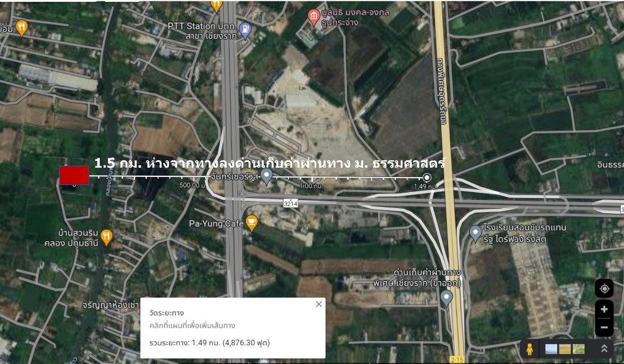Click the ด่านเก็บค่าผ่านทางพิเศษ เชียงราก pin
The width and height of the screenshot is (624, 364).
(447, 298)
